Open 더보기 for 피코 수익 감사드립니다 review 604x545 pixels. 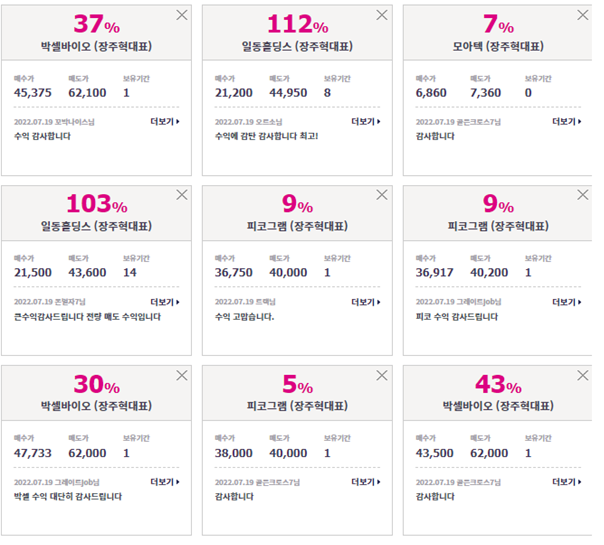click(567, 302)
